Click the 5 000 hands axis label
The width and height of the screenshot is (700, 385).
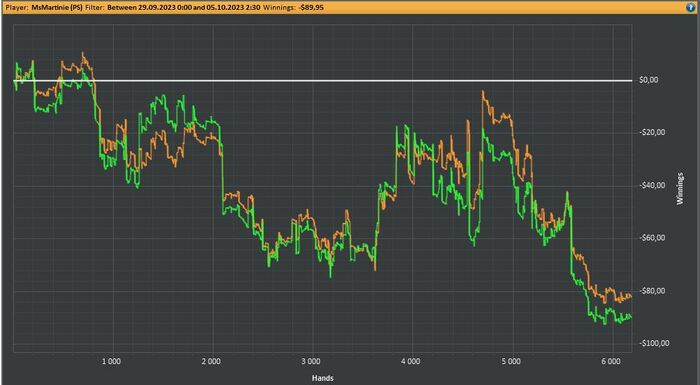tap(511, 361)
